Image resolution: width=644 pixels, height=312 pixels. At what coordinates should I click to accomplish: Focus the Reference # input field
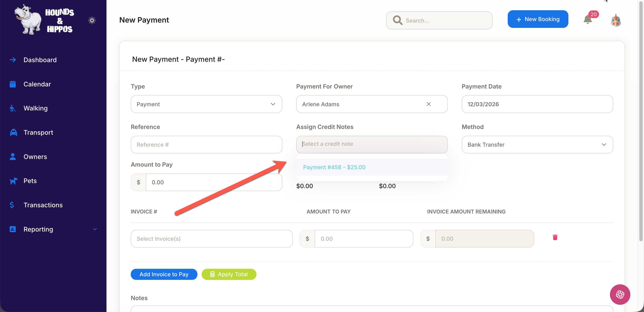pyautogui.click(x=206, y=145)
